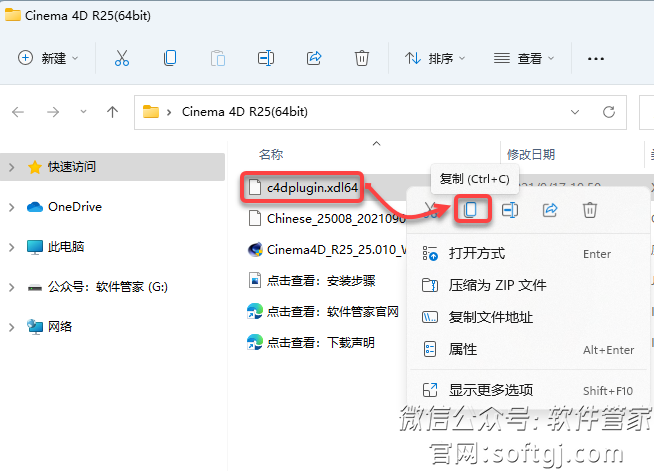Click the toolbar Delete trash icon
Image resolution: width=654 pixels, height=471 pixels.
[x=362, y=58]
